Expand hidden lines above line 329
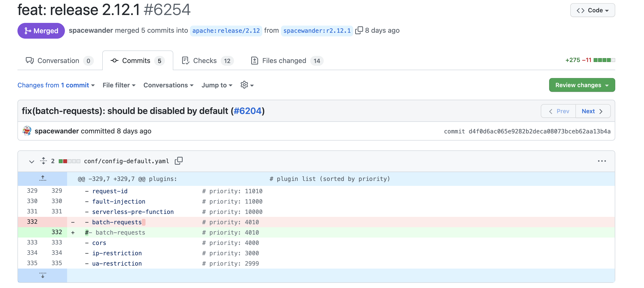 pyautogui.click(x=43, y=178)
